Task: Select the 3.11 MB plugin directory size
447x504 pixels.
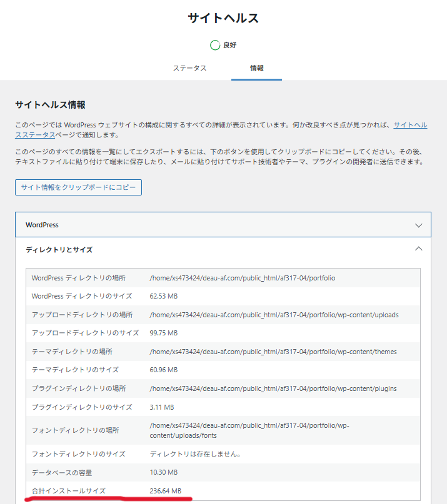Action: pos(161,407)
